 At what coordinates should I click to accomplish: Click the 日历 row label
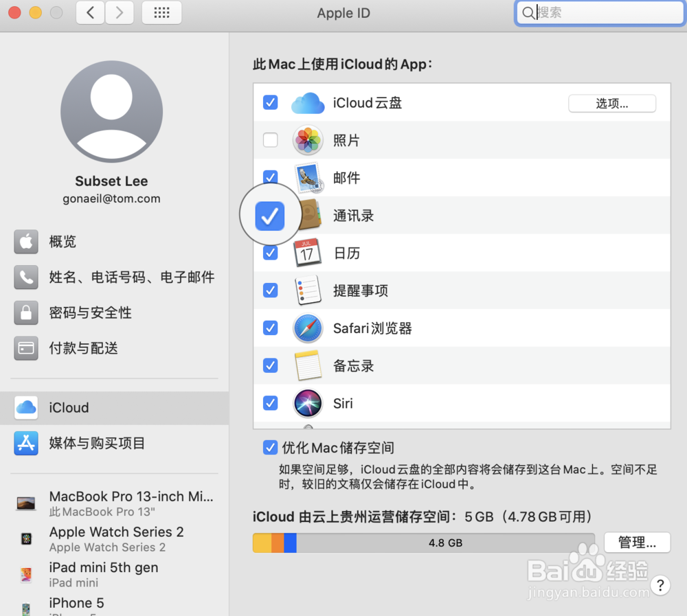click(x=346, y=253)
